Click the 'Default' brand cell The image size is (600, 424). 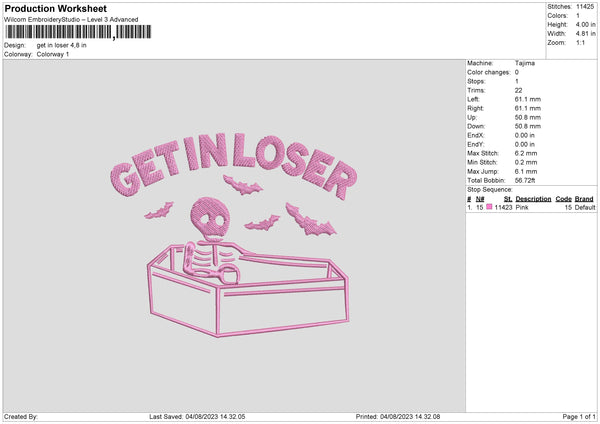(585, 207)
